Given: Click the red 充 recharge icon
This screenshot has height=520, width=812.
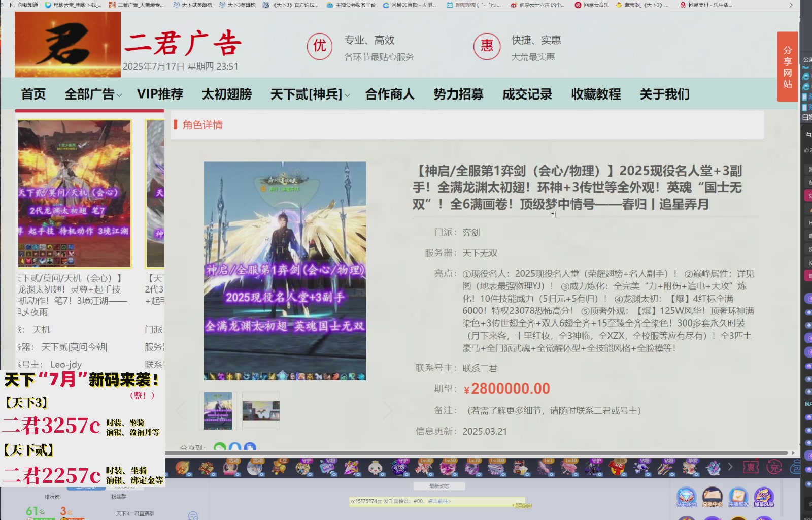Looking at the screenshot, I should 774,467.
